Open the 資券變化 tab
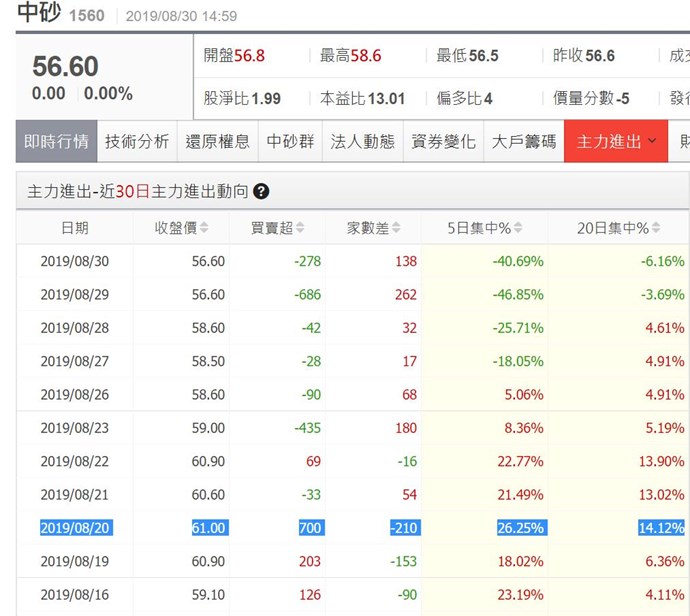This screenshot has width=690, height=616. pyautogui.click(x=443, y=142)
